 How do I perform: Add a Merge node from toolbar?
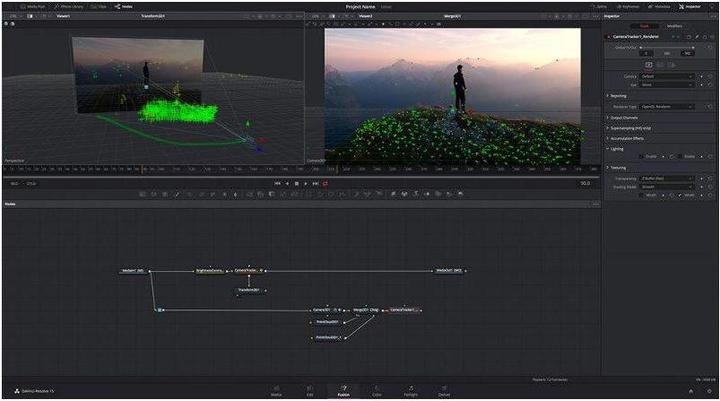pyautogui.click(x=249, y=194)
